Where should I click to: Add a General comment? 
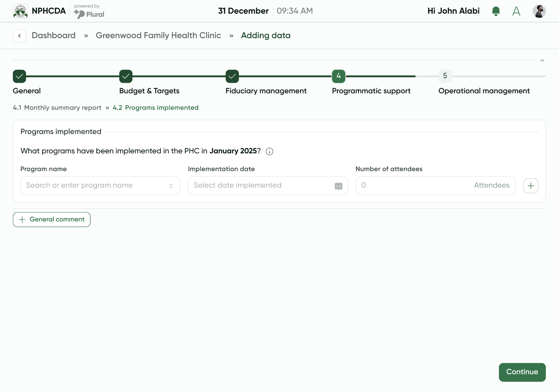coord(52,220)
